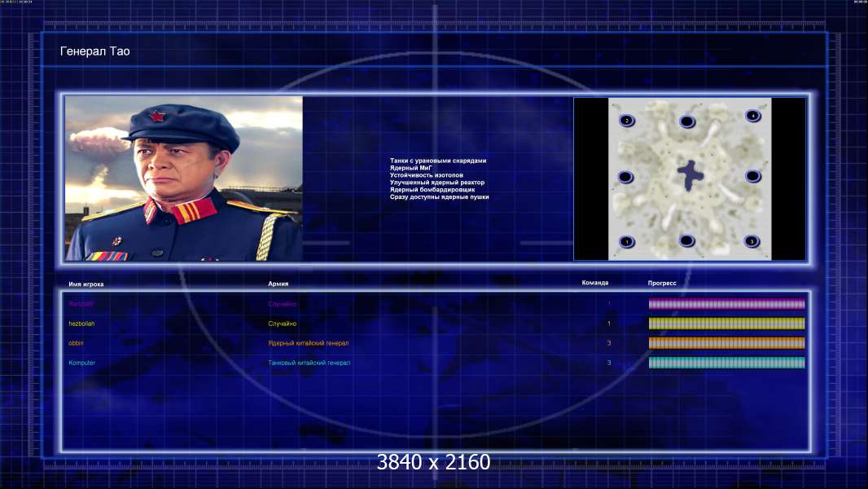The width and height of the screenshot is (868, 489).
Task: Click 'Устойчивость изотопов' line
Action: (426, 175)
